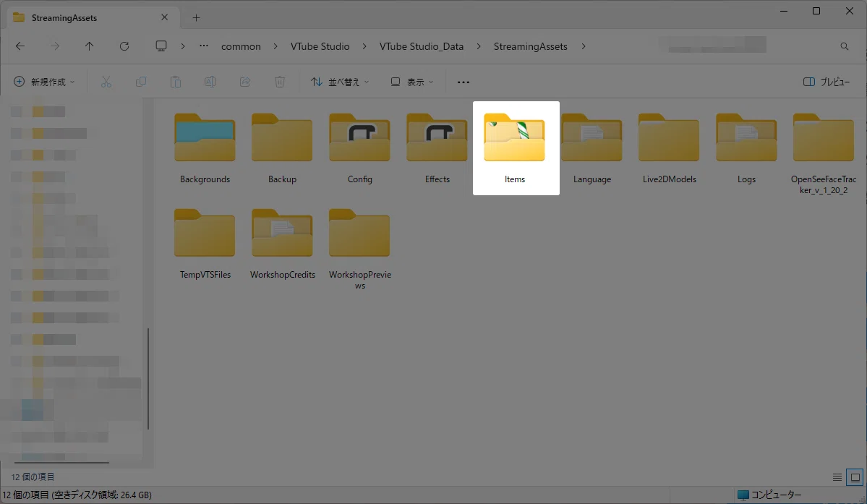
Task: Open the Language folder
Action: 591,148
